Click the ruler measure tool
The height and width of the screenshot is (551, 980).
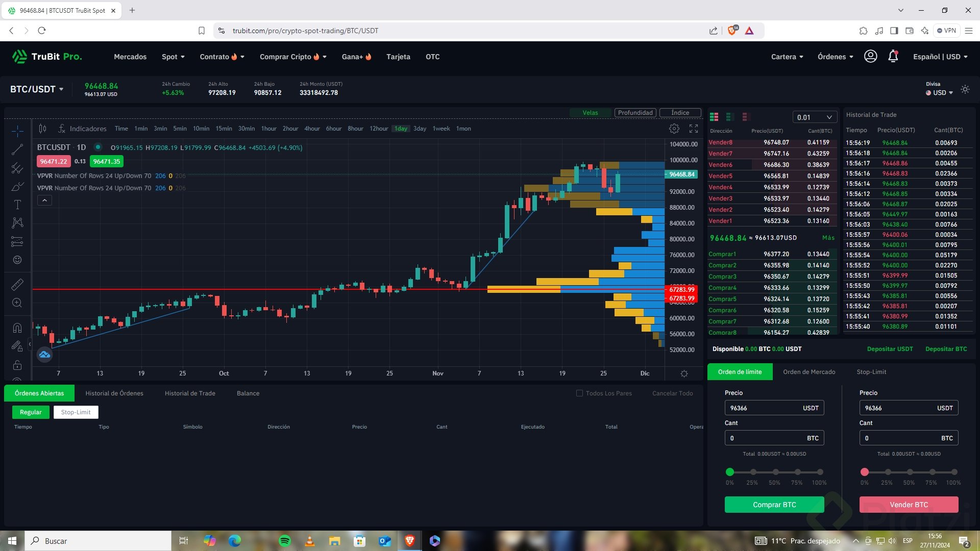pos(17,284)
